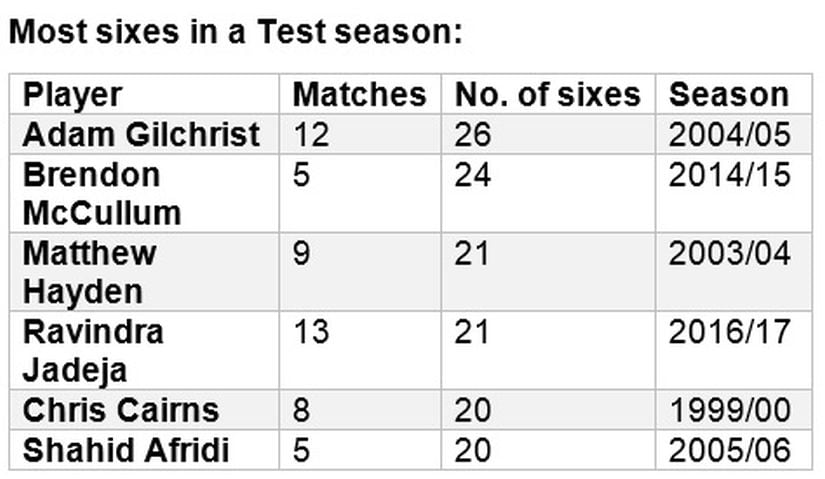The width and height of the screenshot is (825, 479).
Task: Click the 1999/00 season cell
Action: coord(734,410)
